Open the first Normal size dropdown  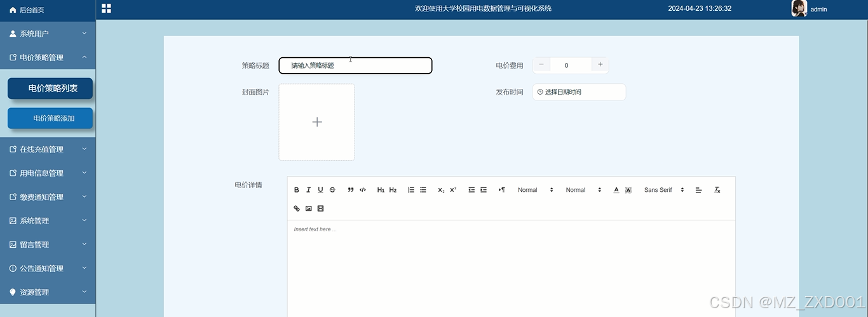point(536,190)
